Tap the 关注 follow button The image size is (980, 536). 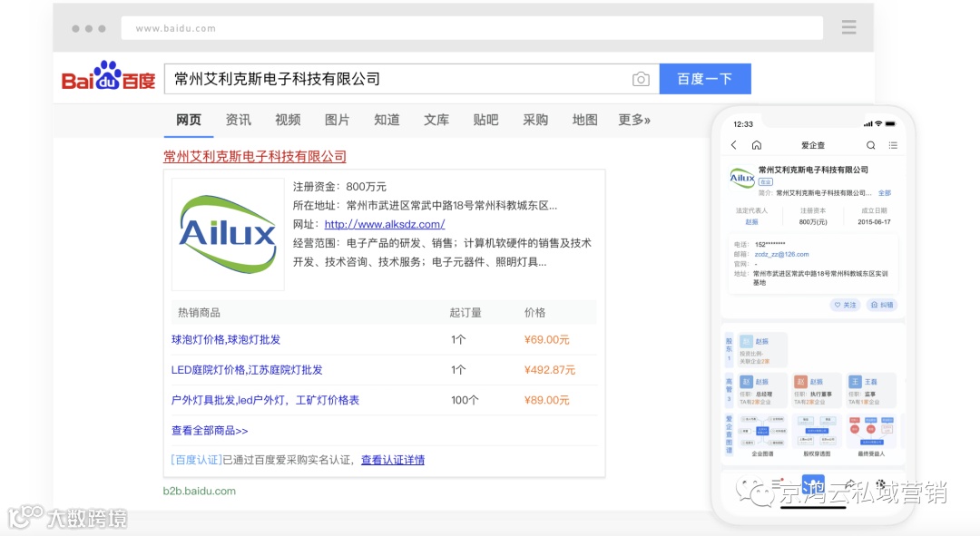pyautogui.click(x=845, y=305)
